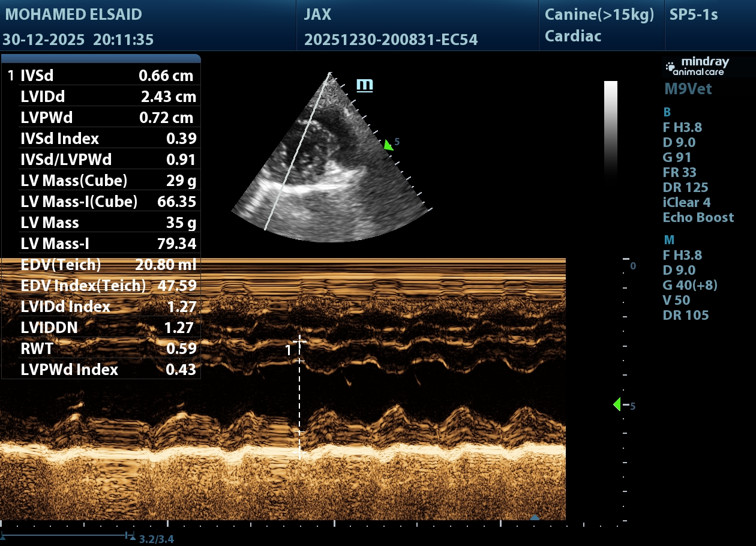Image resolution: width=756 pixels, height=546 pixels.
Task: Select the Echo Boost parameter
Action: tap(698, 217)
